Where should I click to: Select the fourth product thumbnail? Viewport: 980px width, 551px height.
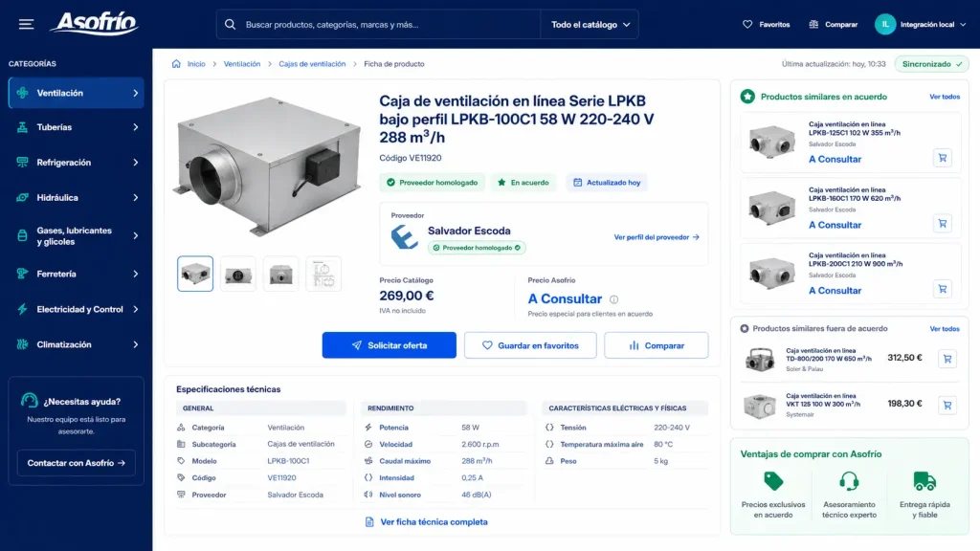[323, 274]
